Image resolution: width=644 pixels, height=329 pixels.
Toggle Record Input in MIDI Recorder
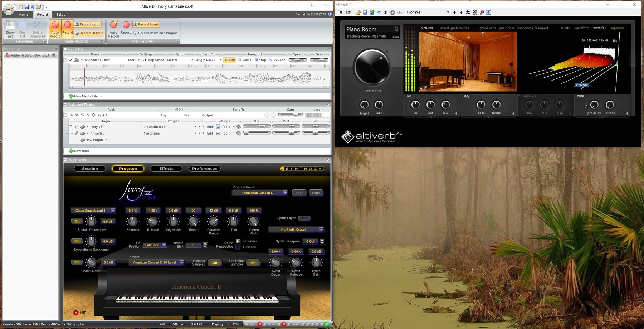(146, 24)
